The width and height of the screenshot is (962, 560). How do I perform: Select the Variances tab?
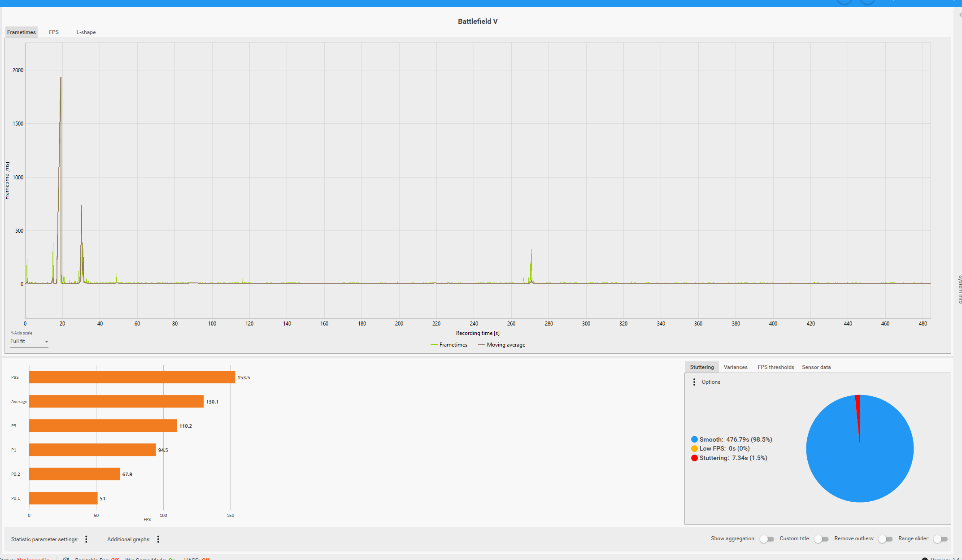tap(736, 367)
